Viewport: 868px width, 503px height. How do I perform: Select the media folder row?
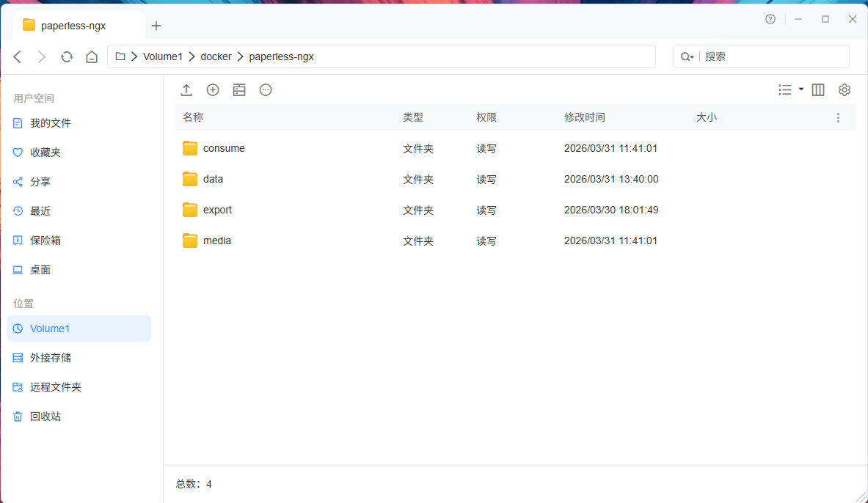(515, 241)
